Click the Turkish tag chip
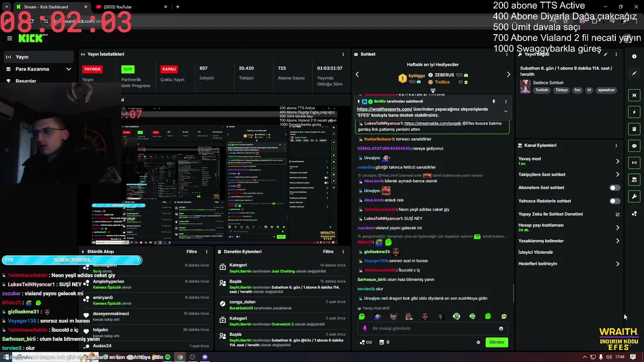The width and height of the screenshot is (644, 362). click(541, 90)
